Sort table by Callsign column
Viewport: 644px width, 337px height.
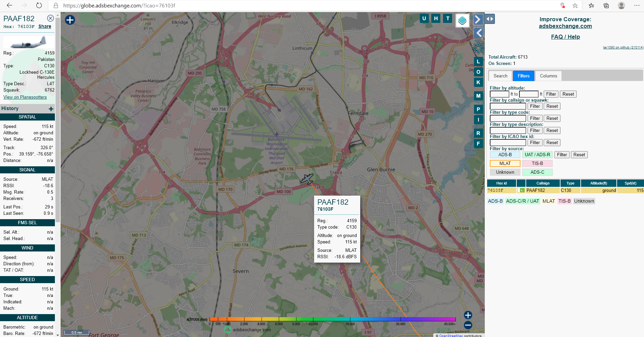(543, 183)
